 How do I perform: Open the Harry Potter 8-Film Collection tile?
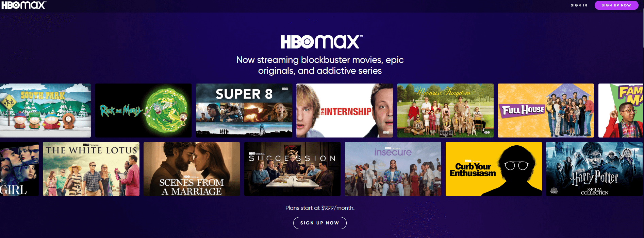[594, 169]
